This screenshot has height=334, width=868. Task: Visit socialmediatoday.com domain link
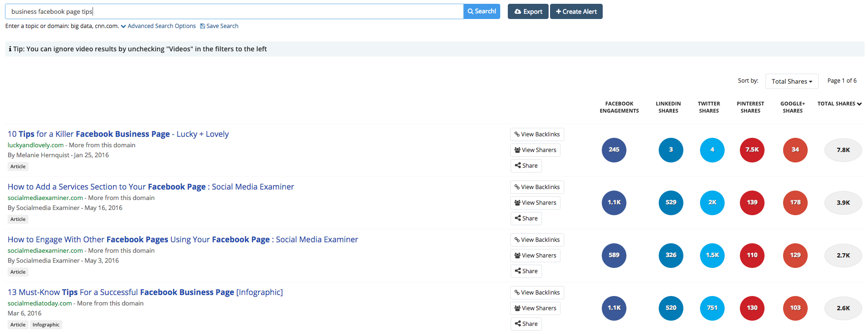click(40, 303)
